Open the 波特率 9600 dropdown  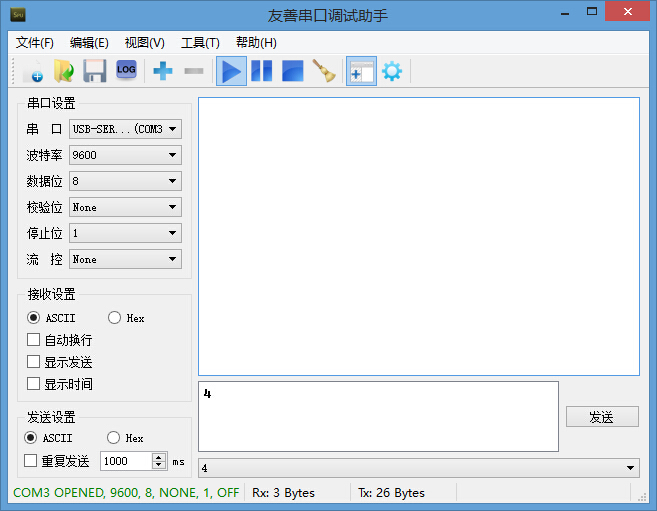pos(125,155)
